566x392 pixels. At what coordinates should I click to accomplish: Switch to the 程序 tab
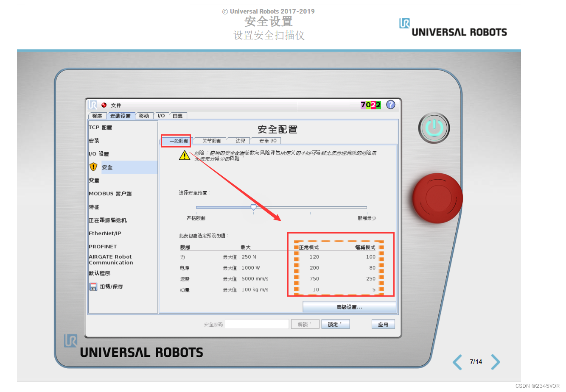(x=97, y=116)
